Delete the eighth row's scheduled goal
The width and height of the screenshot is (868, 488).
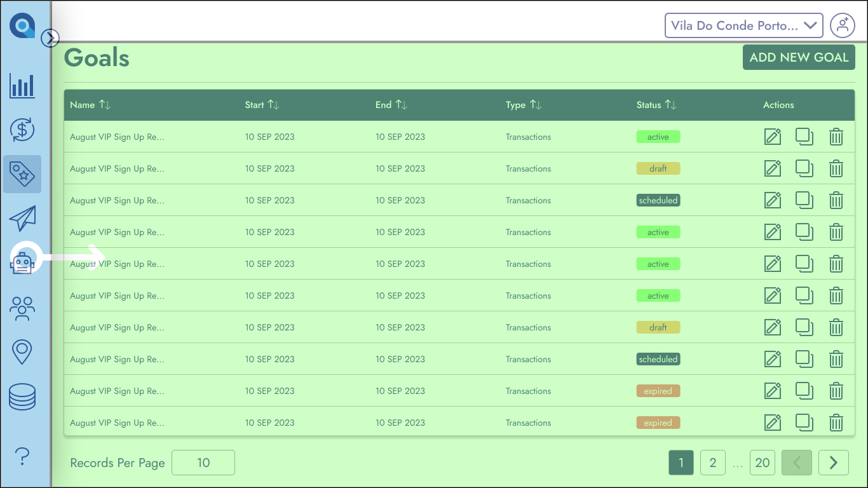click(x=836, y=359)
